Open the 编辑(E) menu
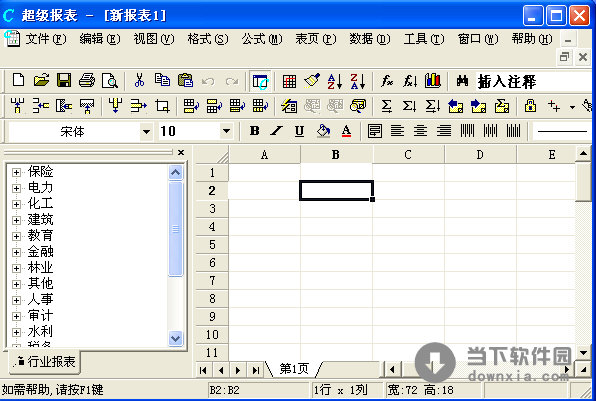Screen dimensions: 596x401 (100, 39)
